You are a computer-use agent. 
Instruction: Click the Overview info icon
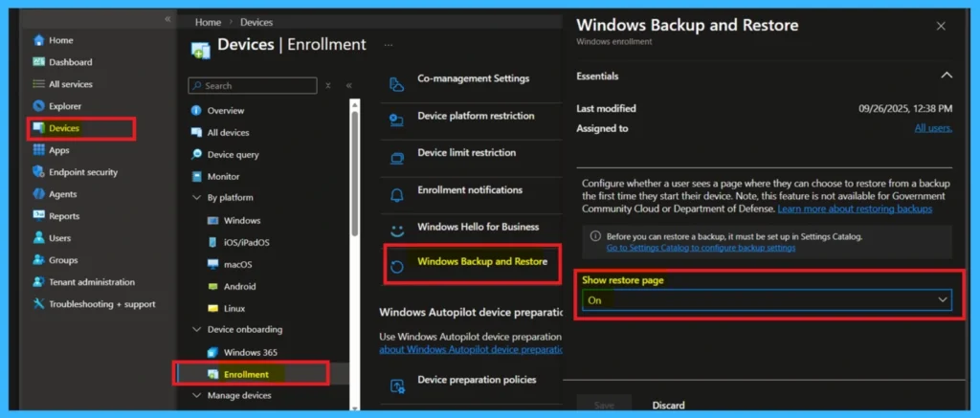coord(196,111)
